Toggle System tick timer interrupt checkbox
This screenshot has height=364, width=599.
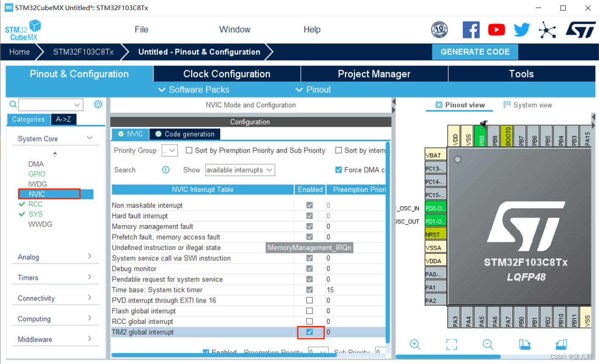coord(309,290)
